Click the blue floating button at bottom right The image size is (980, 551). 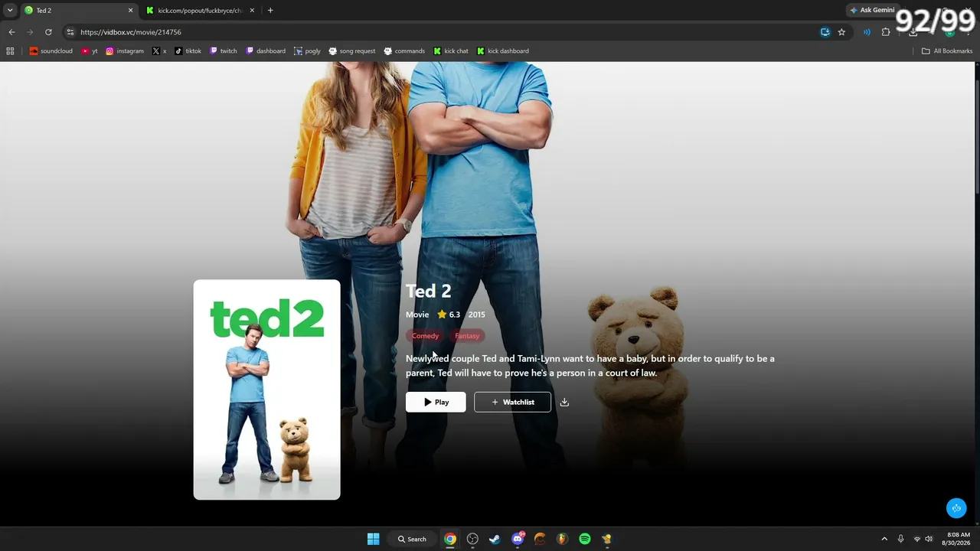(956, 507)
